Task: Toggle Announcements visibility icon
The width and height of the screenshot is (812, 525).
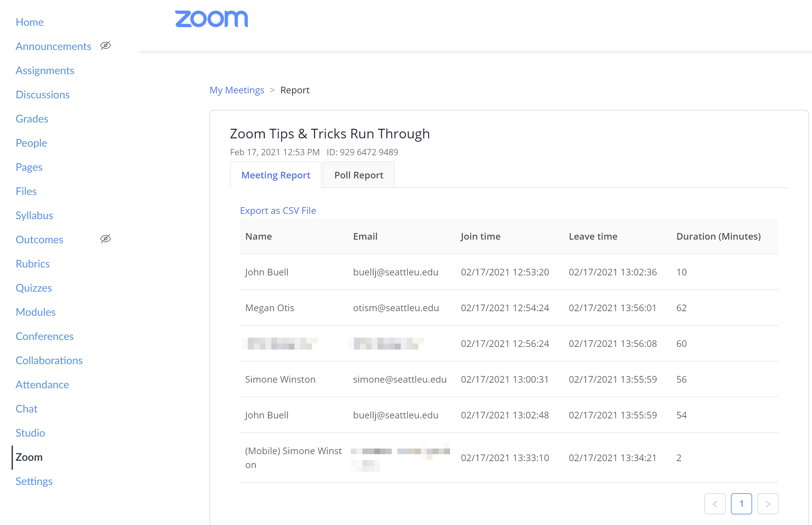Action: 105,46
